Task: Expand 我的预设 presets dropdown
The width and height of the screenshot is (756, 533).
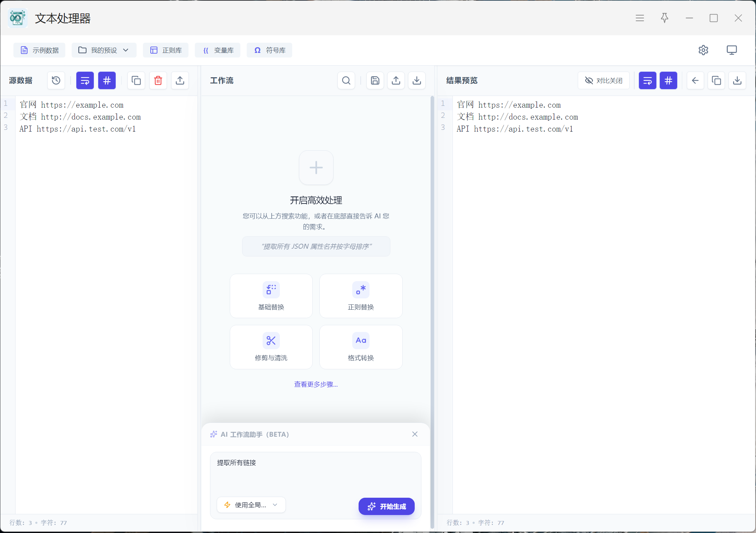Action: [104, 50]
